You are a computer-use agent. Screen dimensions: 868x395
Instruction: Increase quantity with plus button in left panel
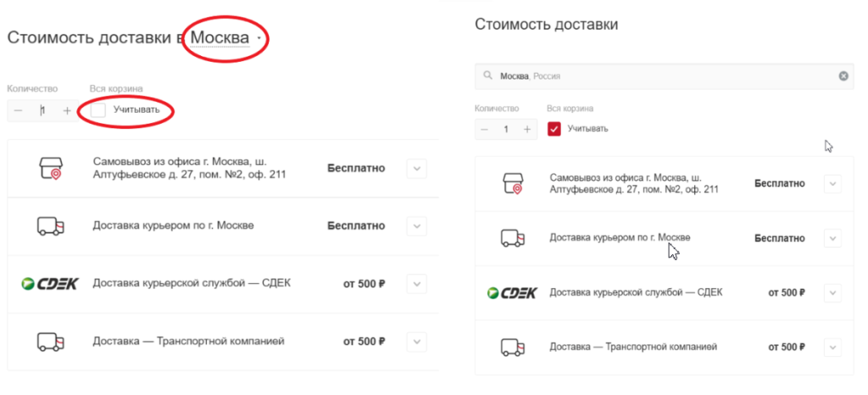[x=67, y=110]
